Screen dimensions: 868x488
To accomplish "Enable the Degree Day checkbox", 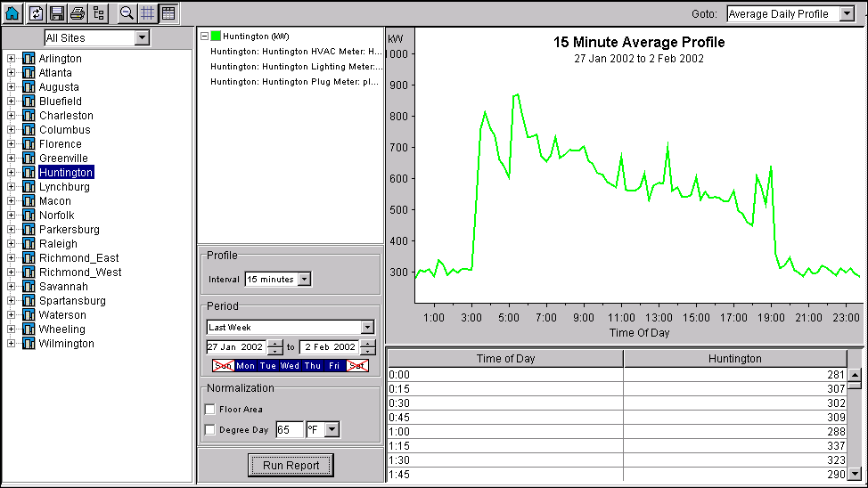I will point(210,430).
